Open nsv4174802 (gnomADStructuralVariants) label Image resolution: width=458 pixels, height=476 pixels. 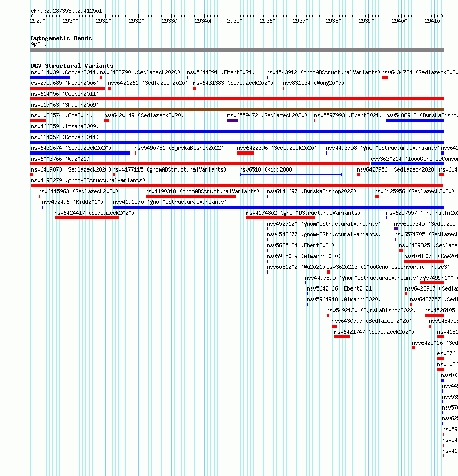pyautogui.click(x=303, y=213)
